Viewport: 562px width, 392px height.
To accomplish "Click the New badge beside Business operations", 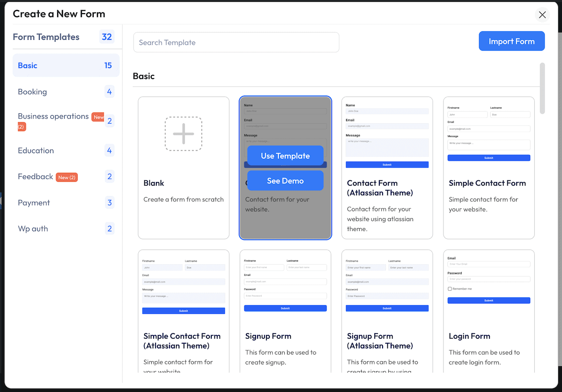I will point(98,117).
